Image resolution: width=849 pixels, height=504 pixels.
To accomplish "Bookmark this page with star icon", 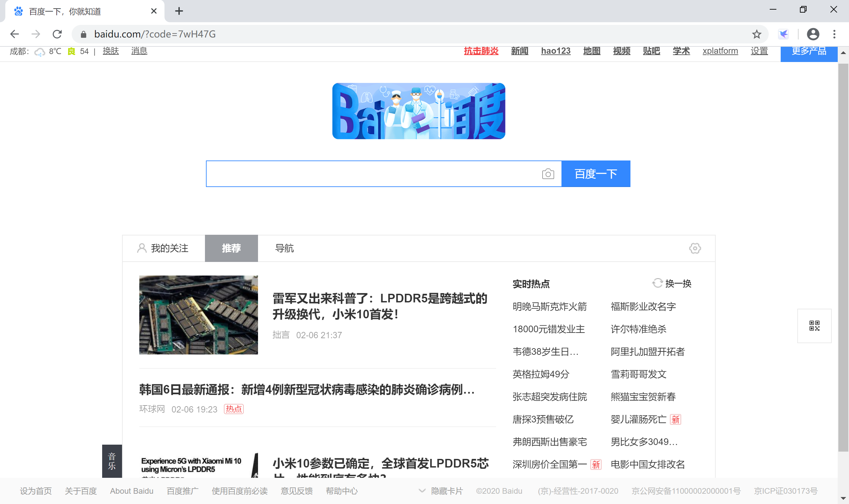I will [756, 34].
